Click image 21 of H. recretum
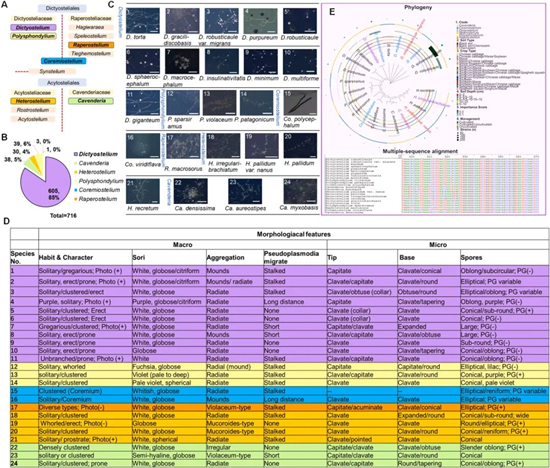This screenshot has height=468, width=550. [143, 191]
